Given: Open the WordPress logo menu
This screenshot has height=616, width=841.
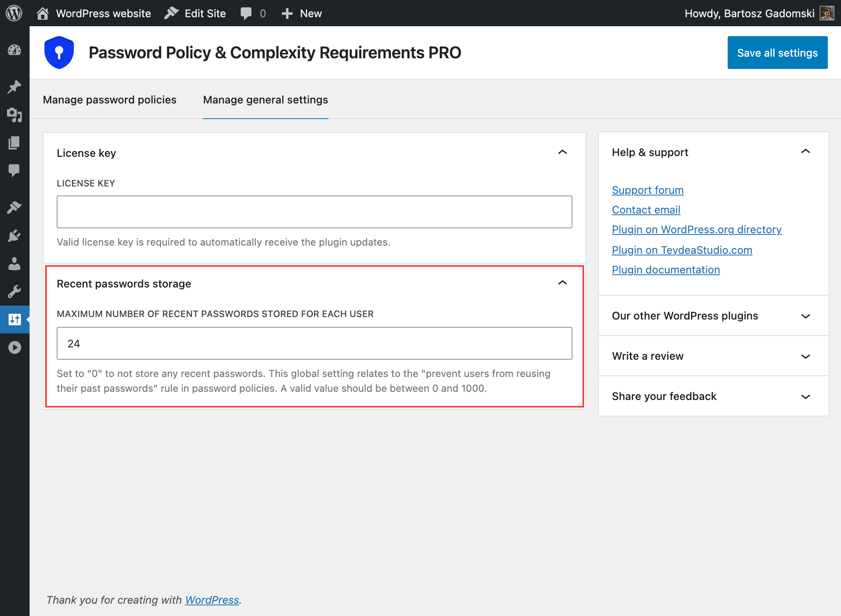Looking at the screenshot, I should tap(14, 13).
